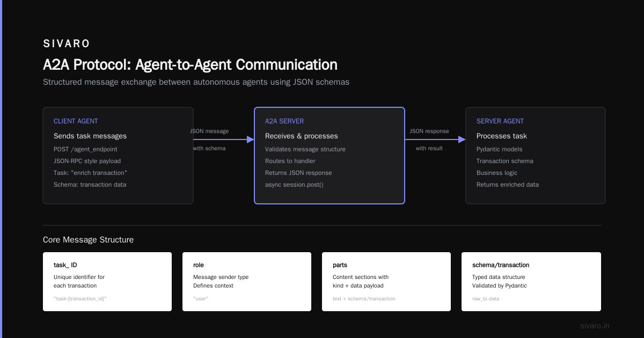The height and width of the screenshot is (338, 644).
Task: Select 'raw_tx data' example text
Action: coord(486,298)
